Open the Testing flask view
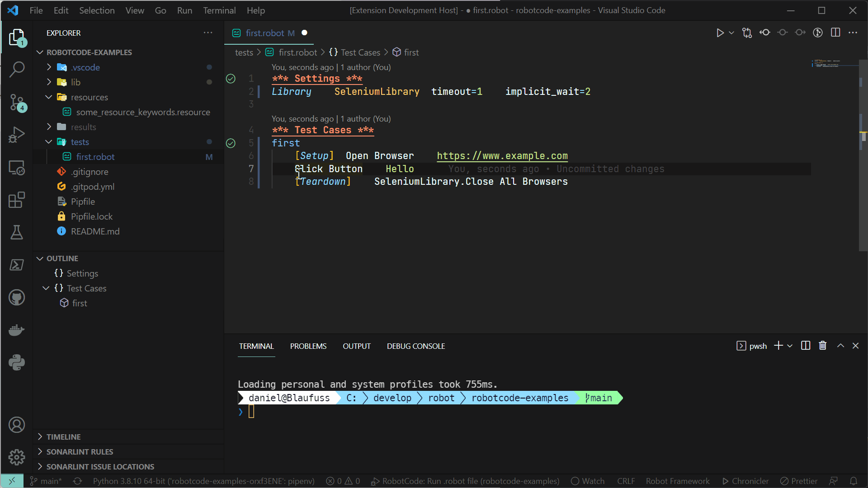This screenshot has height=488, width=868. pyautogui.click(x=17, y=232)
